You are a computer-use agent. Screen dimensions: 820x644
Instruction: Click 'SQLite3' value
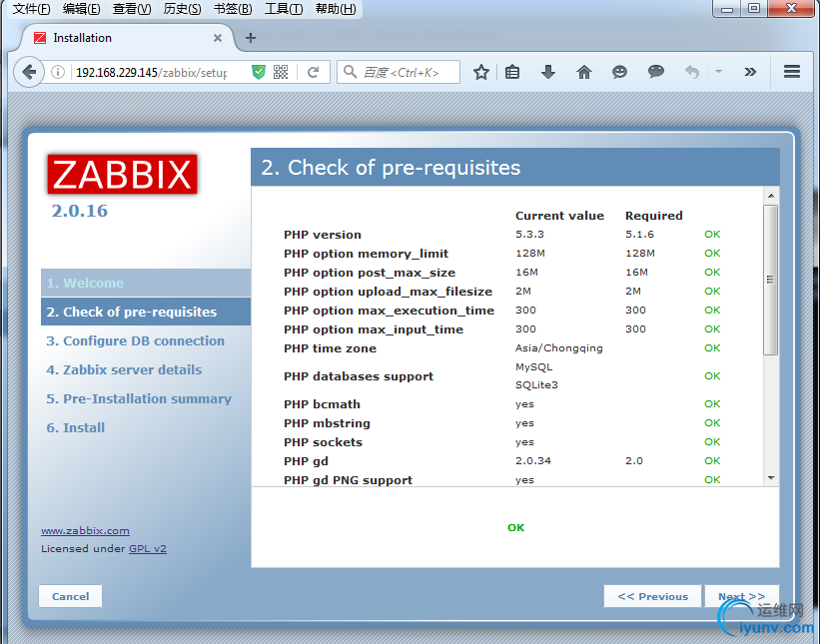(x=536, y=385)
